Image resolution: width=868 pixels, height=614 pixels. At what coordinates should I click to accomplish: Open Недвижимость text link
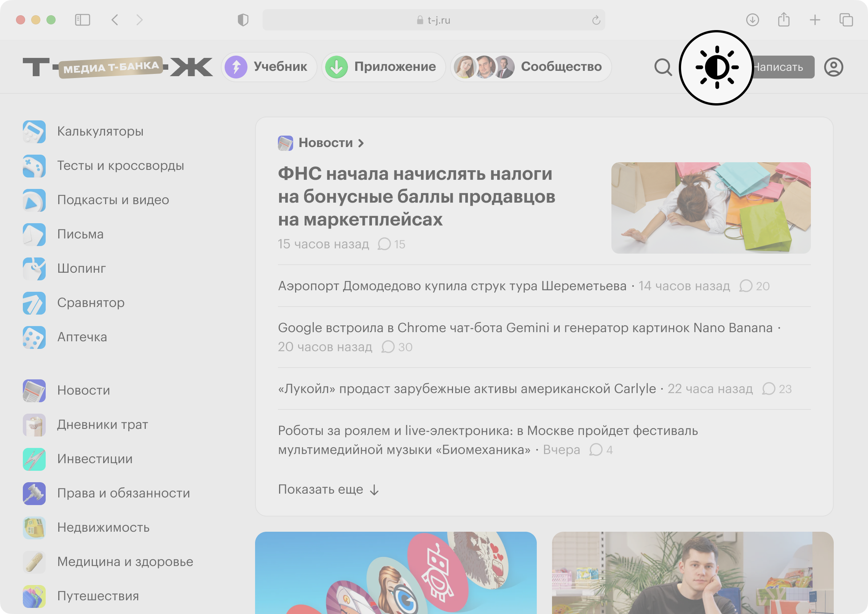point(103,528)
